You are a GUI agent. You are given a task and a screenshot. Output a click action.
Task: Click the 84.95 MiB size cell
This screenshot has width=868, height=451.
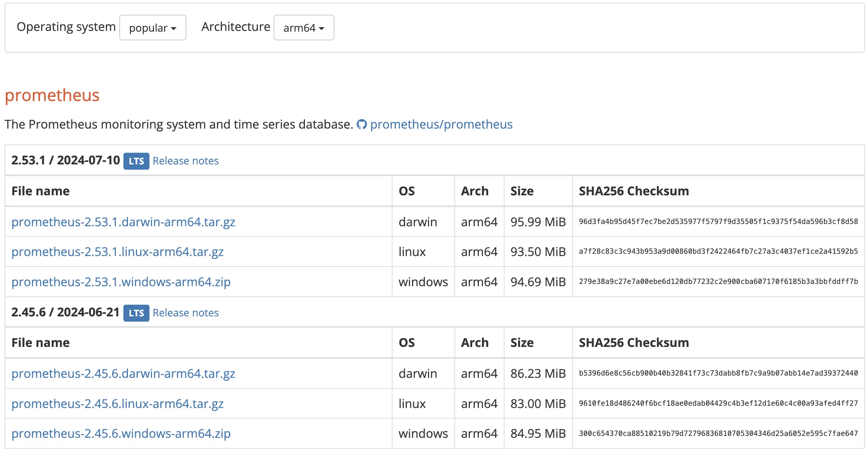click(x=538, y=434)
